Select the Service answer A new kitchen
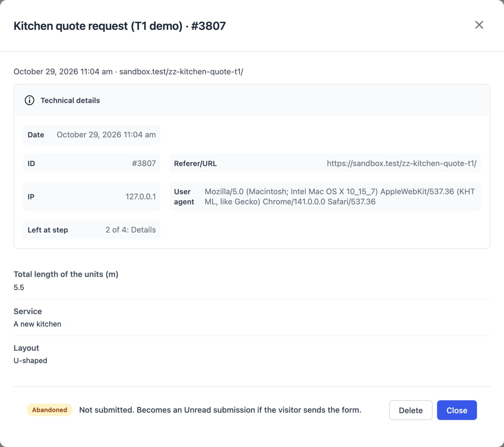The width and height of the screenshot is (504, 447). 37,324
